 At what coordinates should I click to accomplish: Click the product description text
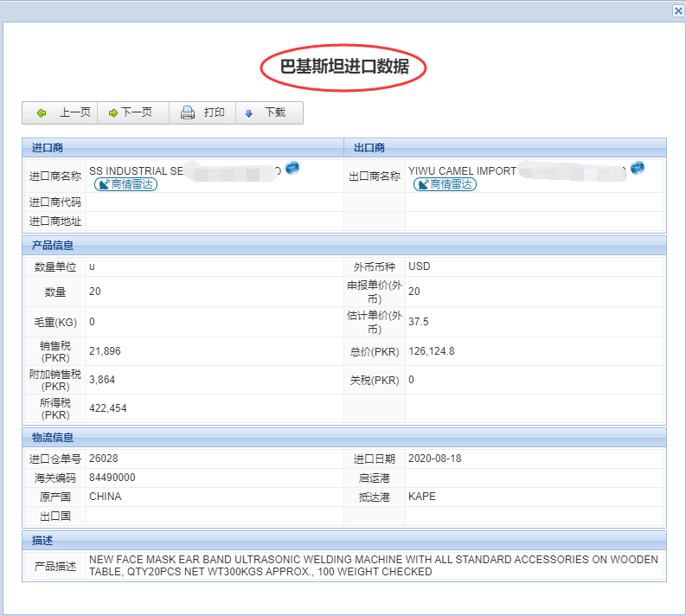pyautogui.click(x=373, y=566)
